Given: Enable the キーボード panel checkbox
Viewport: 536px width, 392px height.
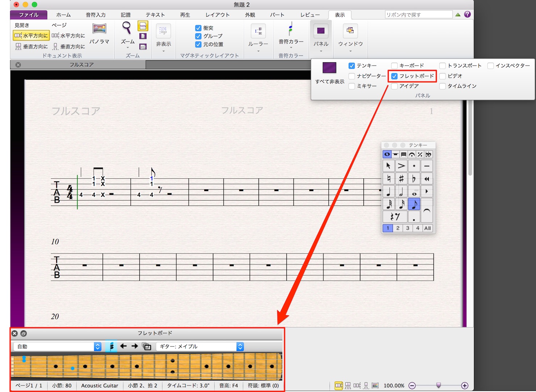Looking at the screenshot, I should coord(394,66).
